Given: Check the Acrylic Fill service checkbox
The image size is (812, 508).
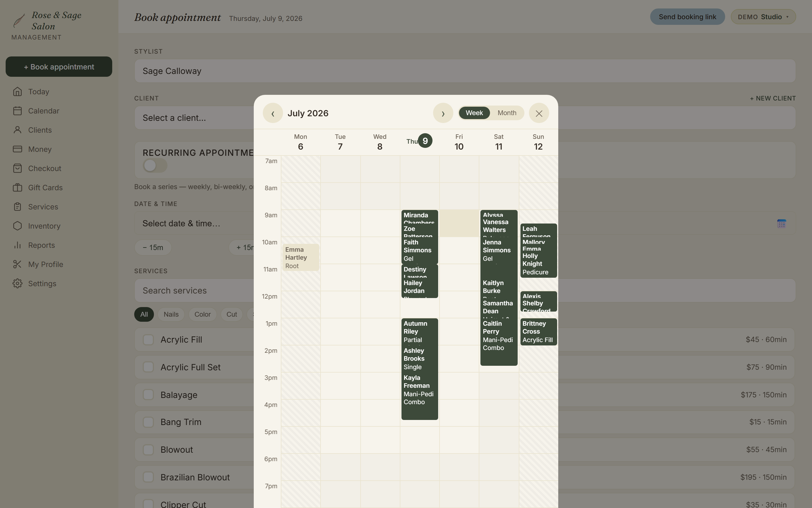Looking at the screenshot, I should (148, 339).
